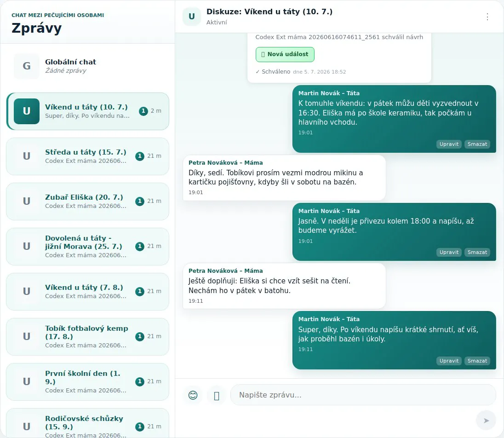Screen dimensions: 504x438
Task: Click the U avatar in chat header
Action: [x=192, y=17]
